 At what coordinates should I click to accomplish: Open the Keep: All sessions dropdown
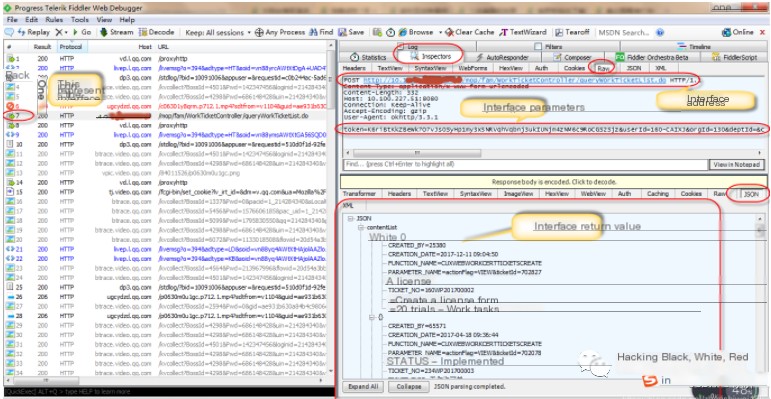tap(217, 32)
